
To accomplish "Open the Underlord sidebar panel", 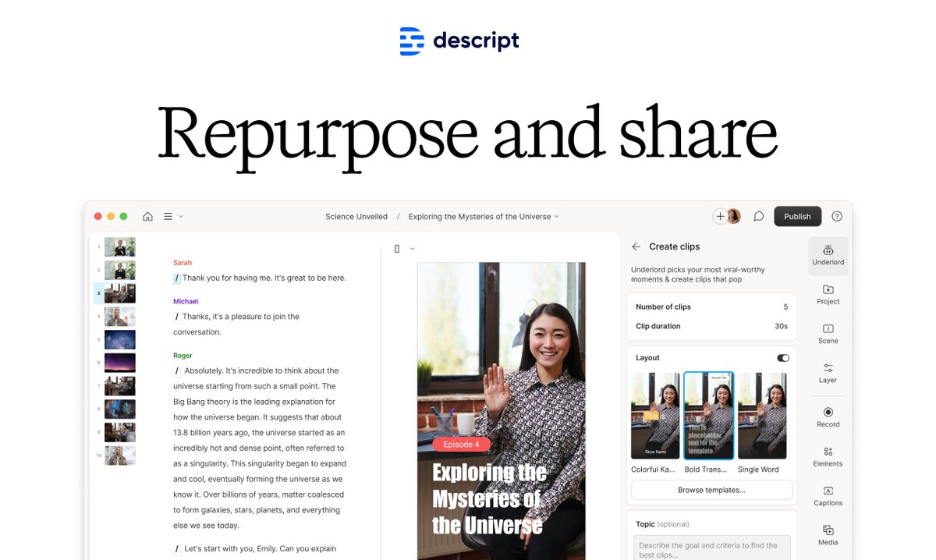I will click(x=828, y=255).
